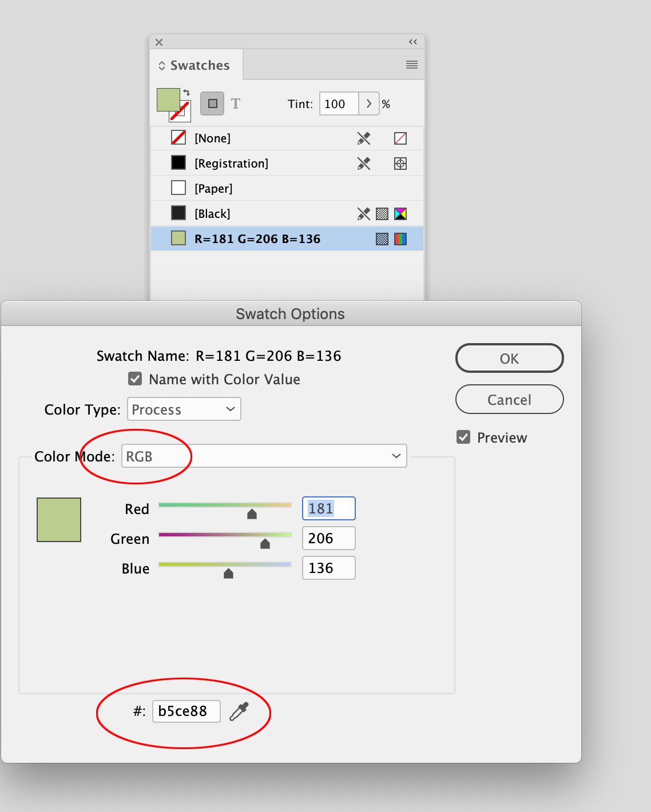651x812 pixels.
Task: Toggle the Name with Color Value checkbox
Action: click(x=134, y=379)
